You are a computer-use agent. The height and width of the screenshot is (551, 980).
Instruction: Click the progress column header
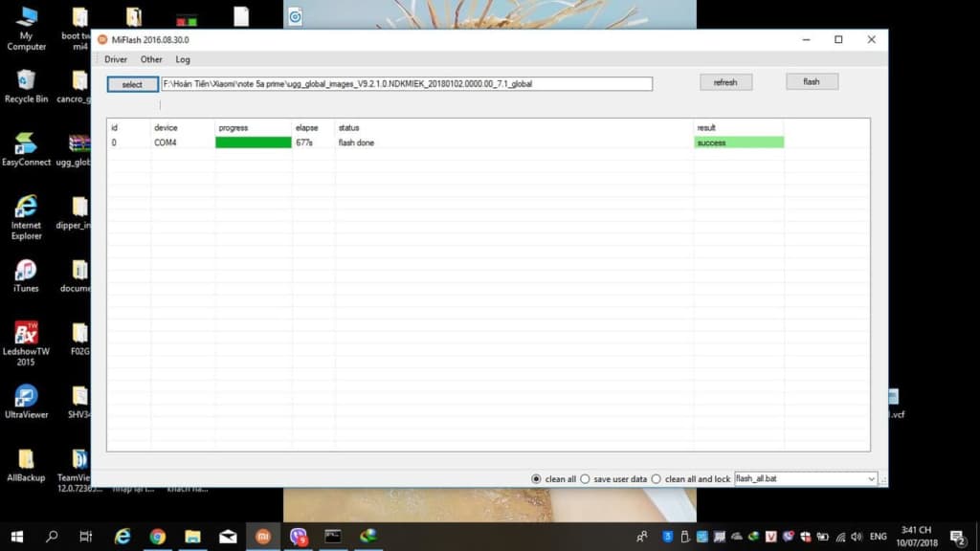[234, 127]
